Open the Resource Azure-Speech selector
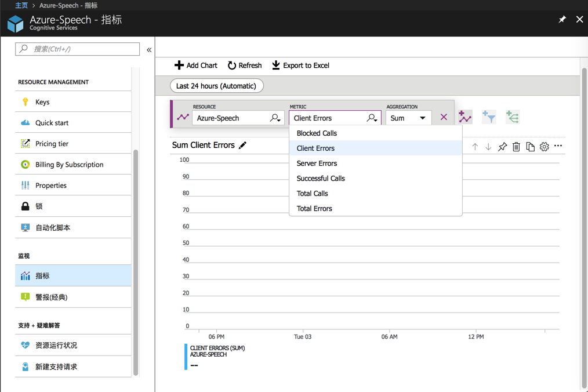This screenshot has width=588, height=392. coord(238,118)
